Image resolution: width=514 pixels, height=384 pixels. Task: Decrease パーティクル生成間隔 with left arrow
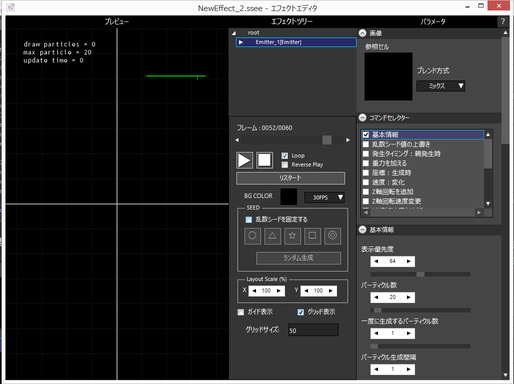coord(376,369)
